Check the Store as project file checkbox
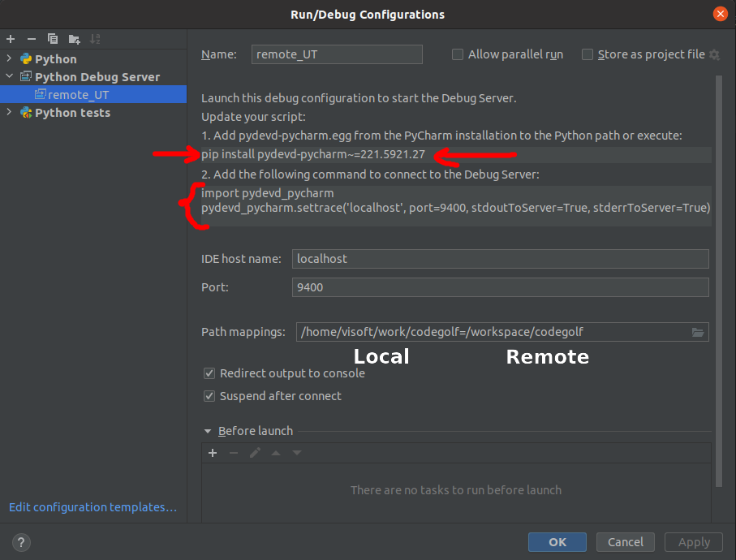 coord(588,54)
